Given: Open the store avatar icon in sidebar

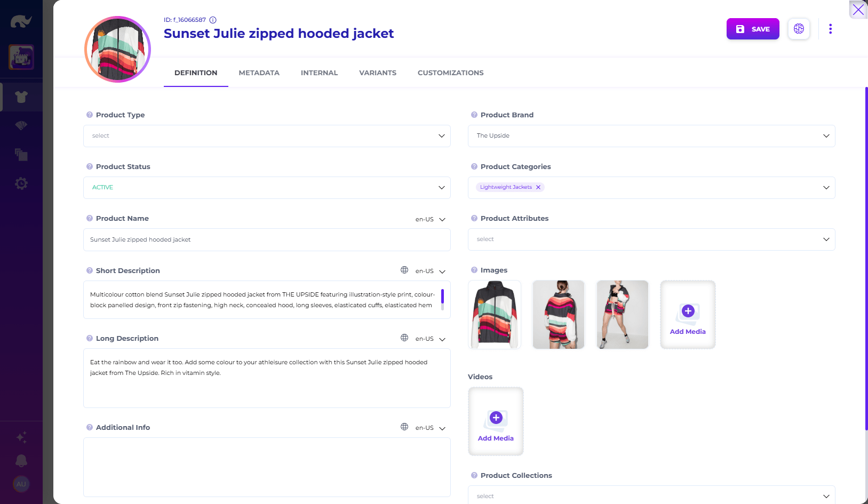Looking at the screenshot, I should 21,57.
